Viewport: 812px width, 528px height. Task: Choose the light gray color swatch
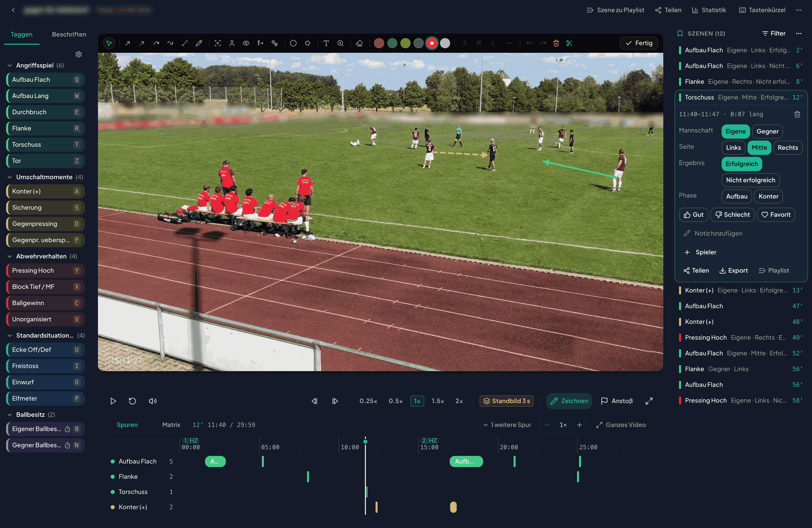445,43
